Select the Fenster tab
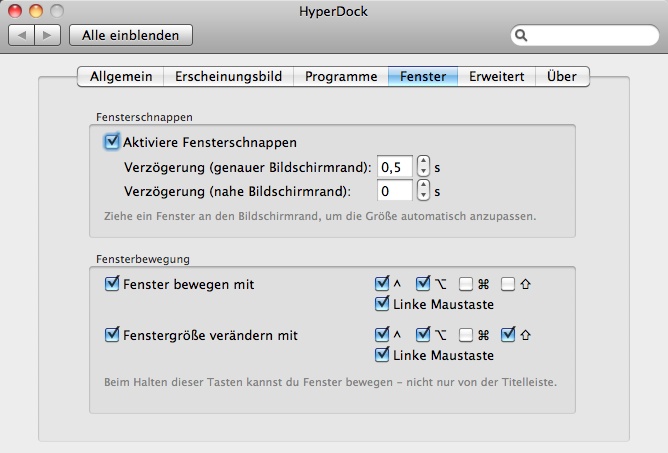This screenshot has height=453, width=668. [x=423, y=76]
